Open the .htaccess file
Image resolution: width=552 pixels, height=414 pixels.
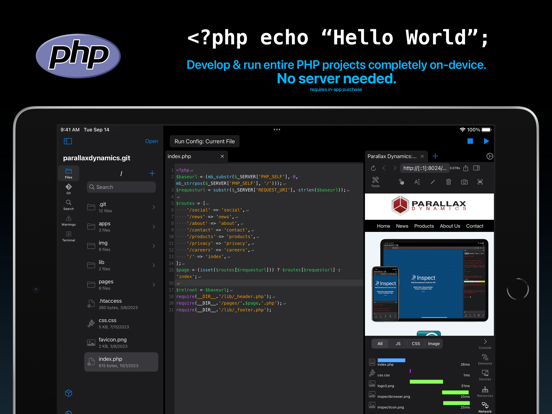click(121, 304)
